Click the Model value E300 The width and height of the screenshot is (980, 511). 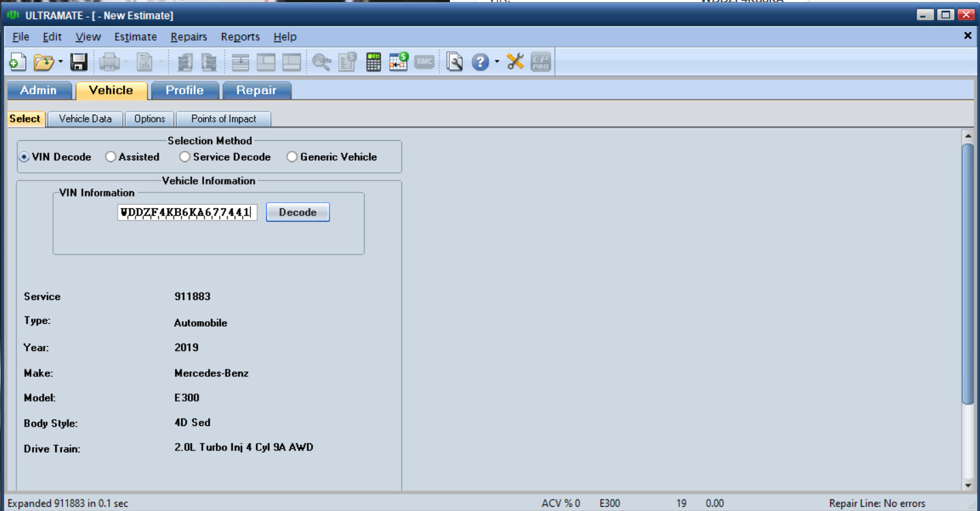(187, 397)
